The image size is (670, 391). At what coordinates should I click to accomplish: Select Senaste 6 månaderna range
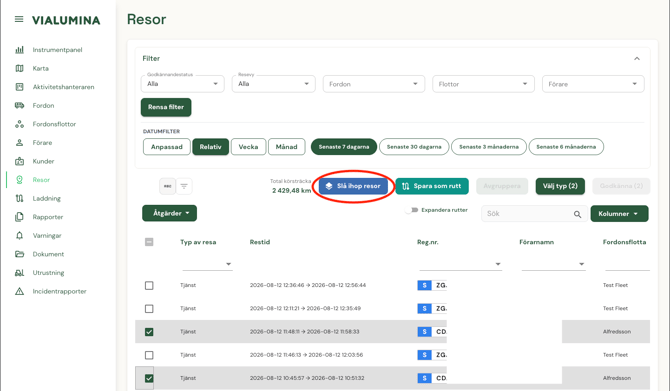(x=566, y=147)
